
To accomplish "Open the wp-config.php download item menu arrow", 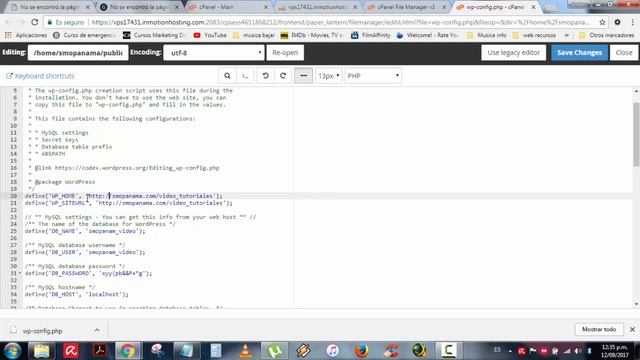I will (x=97, y=330).
